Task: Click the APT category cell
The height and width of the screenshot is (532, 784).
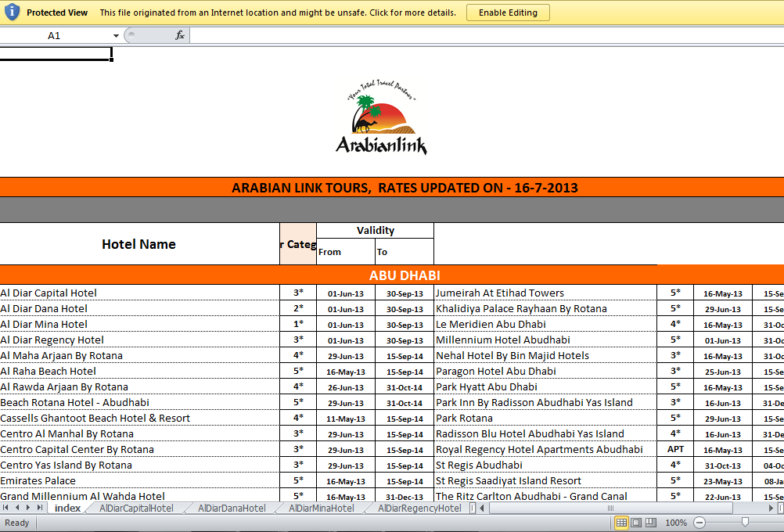Action: pos(675,449)
